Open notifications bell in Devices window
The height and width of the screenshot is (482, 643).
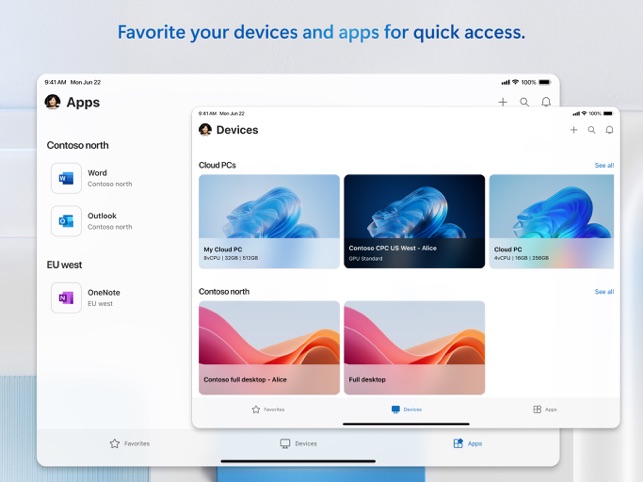tap(609, 130)
